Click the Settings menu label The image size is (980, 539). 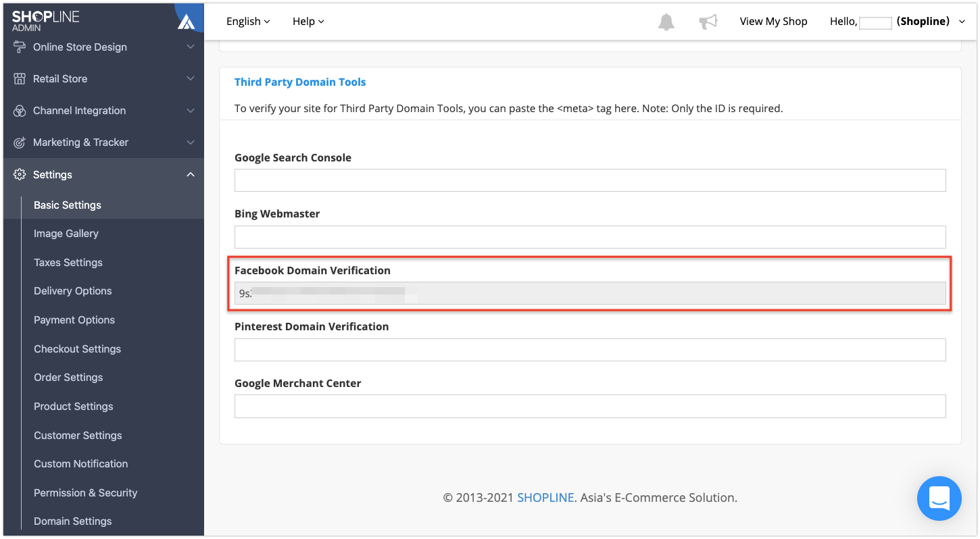[53, 174]
